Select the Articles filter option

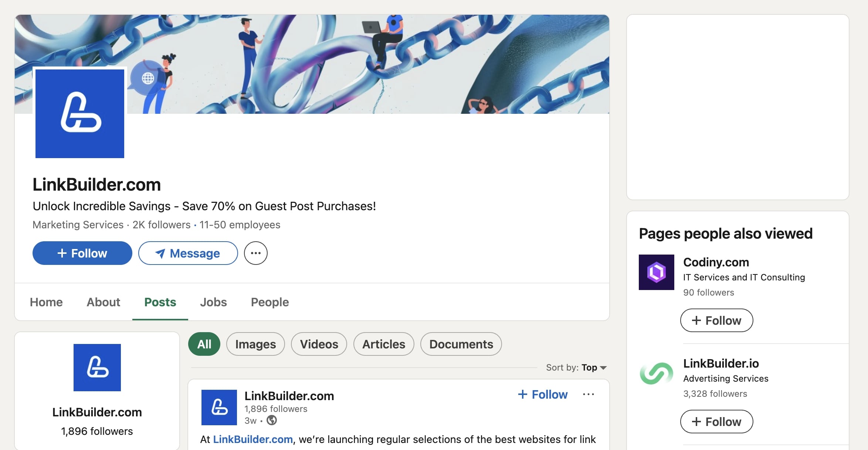pyautogui.click(x=383, y=344)
